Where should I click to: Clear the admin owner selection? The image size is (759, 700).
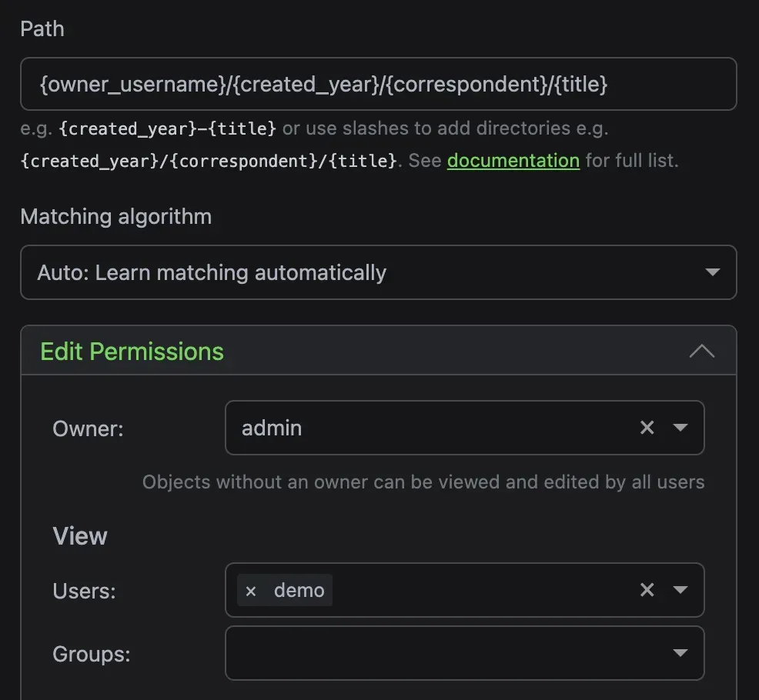tap(647, 428)
